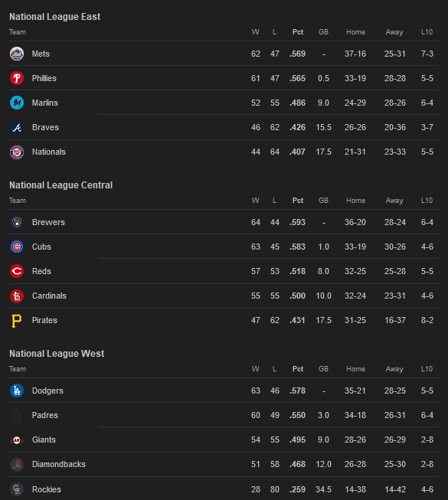Sort National League West by L10

click(x=427, y=368)
